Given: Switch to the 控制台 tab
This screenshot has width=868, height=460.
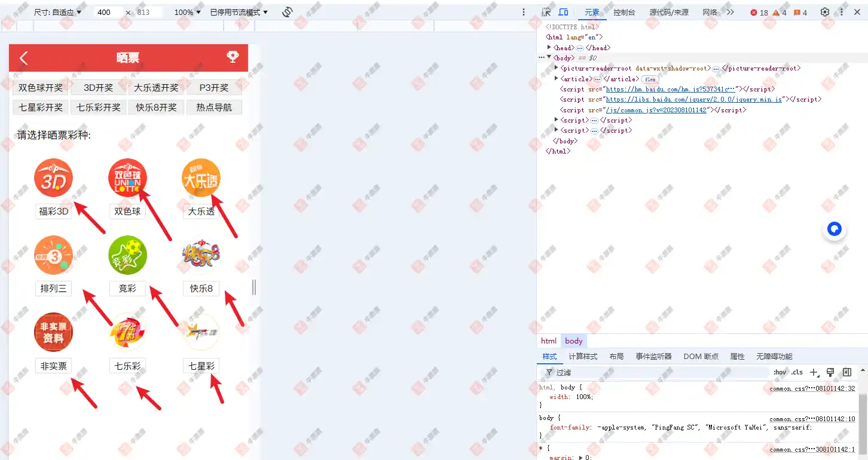Looking at the screenshot, I should tap(624, 12).
